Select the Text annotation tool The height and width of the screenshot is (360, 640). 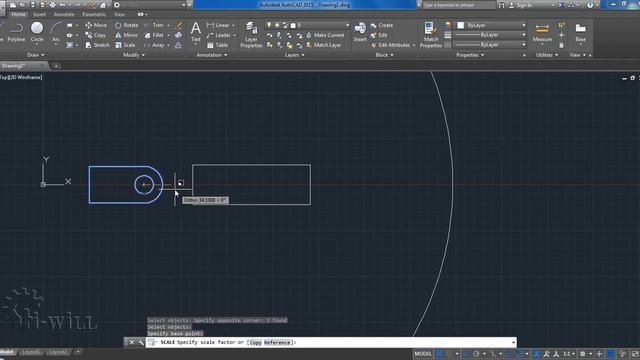click(x=196, y=32)
